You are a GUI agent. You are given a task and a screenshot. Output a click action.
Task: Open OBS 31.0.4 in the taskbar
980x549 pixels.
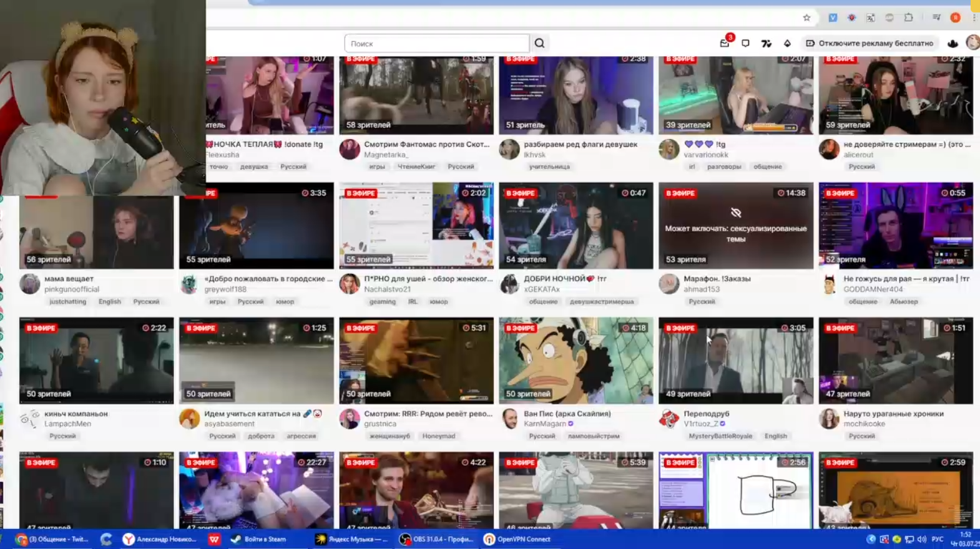pos(437,539)
